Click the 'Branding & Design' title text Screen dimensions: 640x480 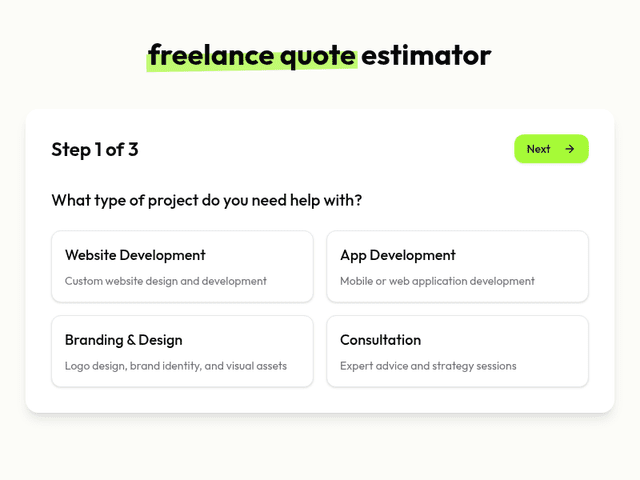point(124,340)
